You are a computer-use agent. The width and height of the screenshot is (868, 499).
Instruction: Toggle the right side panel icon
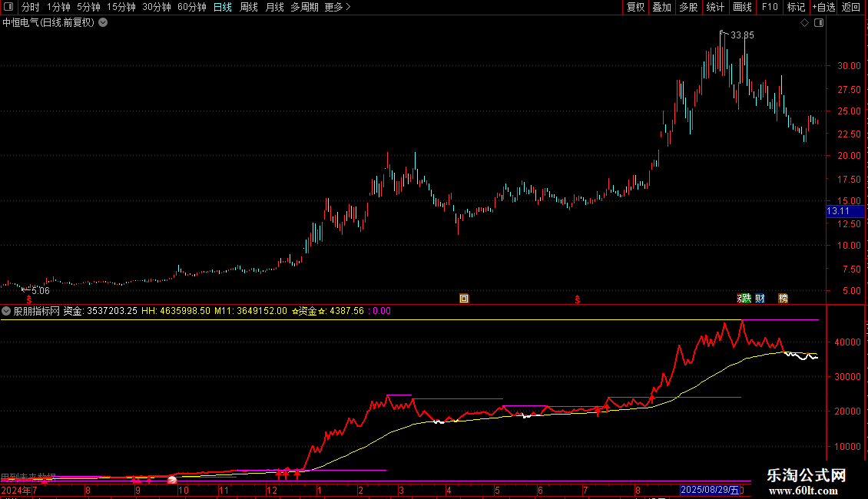(x=819, y=23)
